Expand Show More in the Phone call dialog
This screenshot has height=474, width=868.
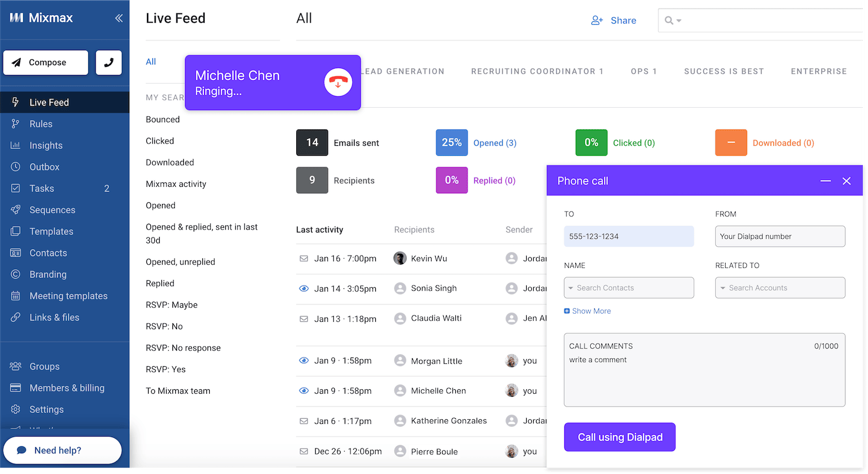click(587, 311)
